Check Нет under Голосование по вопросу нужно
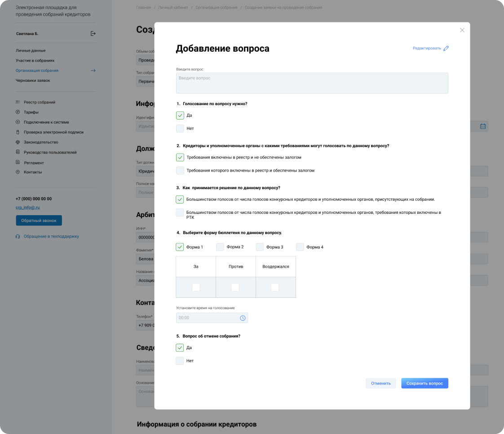Viewport: 504px width, 434px height. pyautogui.click(x=180, y=128)
